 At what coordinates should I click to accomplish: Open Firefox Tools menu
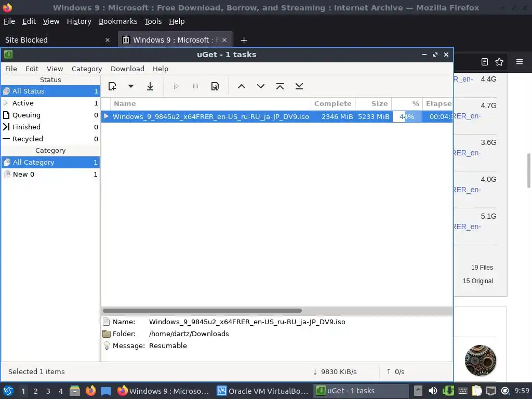pos(153,21)
